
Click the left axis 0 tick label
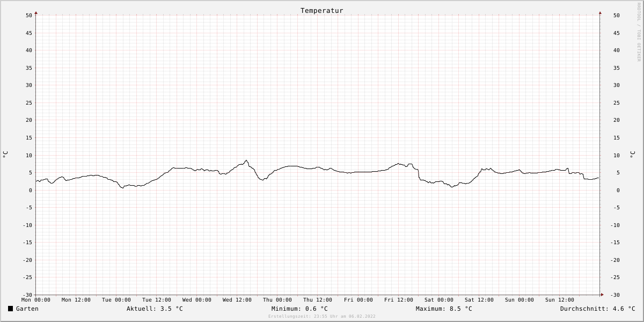click(x=31, y=190)
